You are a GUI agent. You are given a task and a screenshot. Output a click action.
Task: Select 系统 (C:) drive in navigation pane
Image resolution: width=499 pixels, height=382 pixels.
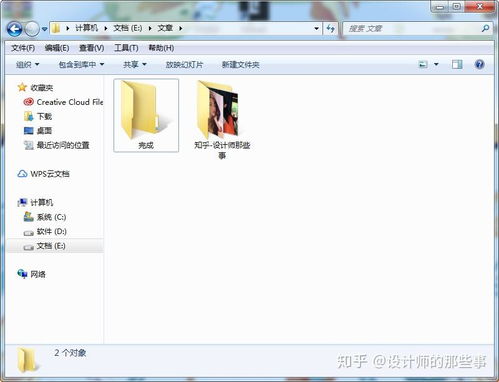point(51,217)
